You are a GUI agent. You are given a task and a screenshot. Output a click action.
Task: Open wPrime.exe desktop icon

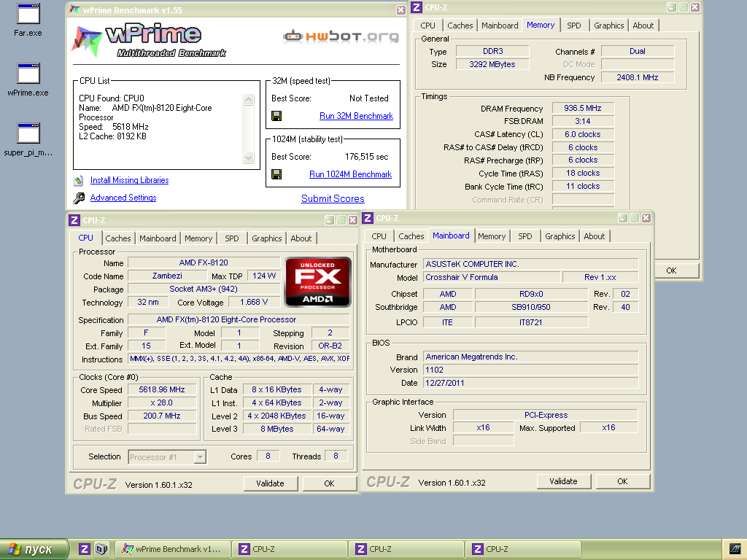click(28, 79)
